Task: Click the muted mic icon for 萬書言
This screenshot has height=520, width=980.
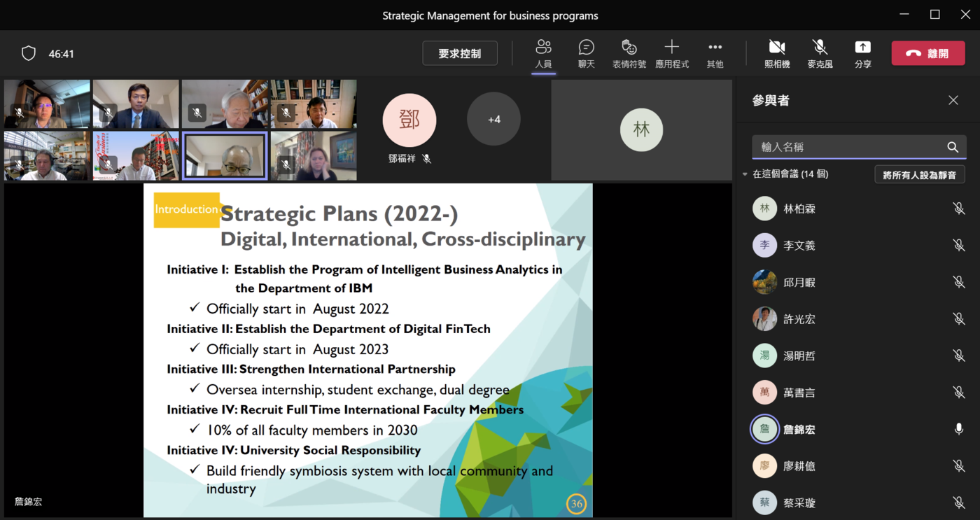Action: 959,393
